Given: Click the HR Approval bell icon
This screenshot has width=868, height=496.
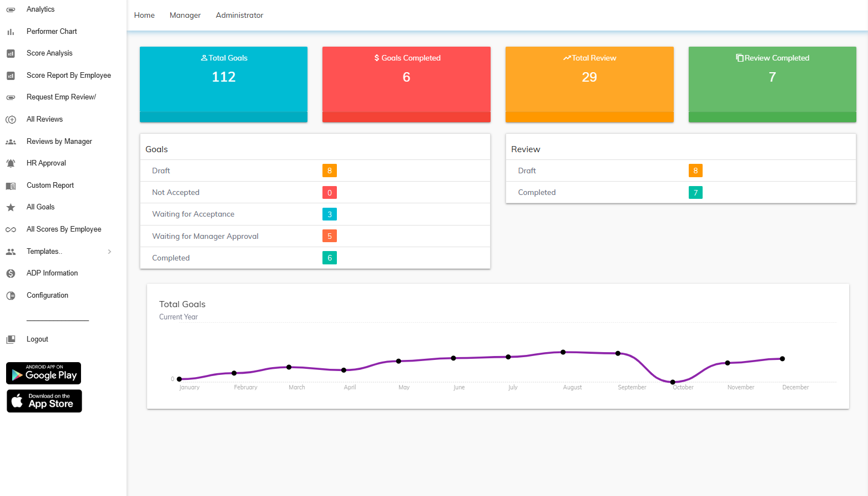Looking at the screenshot, I should pyautogui.click(x=11, y=163).
